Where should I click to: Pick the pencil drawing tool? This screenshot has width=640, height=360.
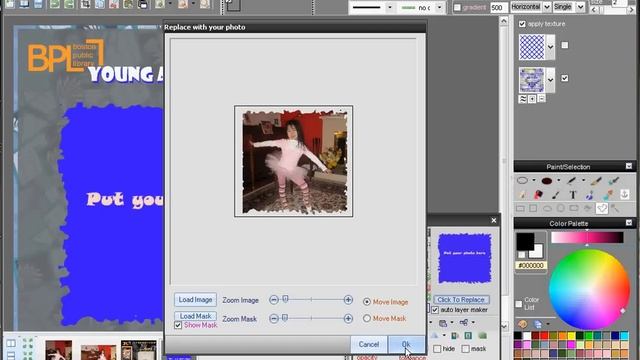[x=571, y=181]
